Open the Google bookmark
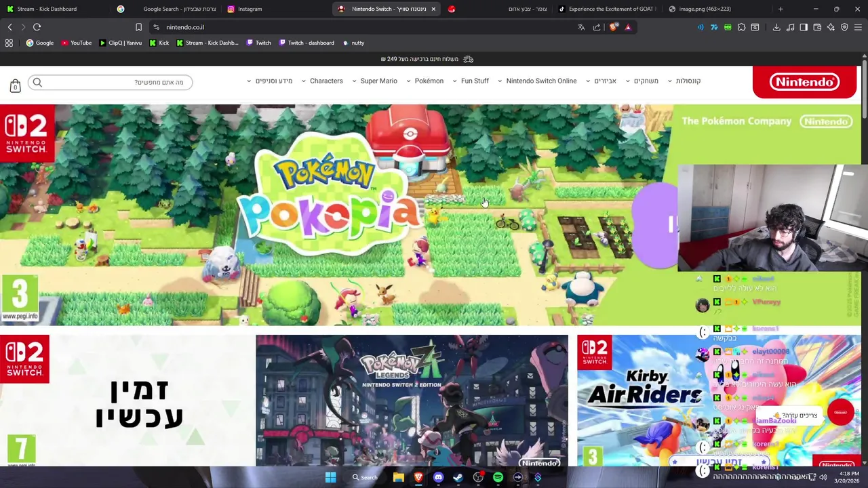 (x=40, y=43)
